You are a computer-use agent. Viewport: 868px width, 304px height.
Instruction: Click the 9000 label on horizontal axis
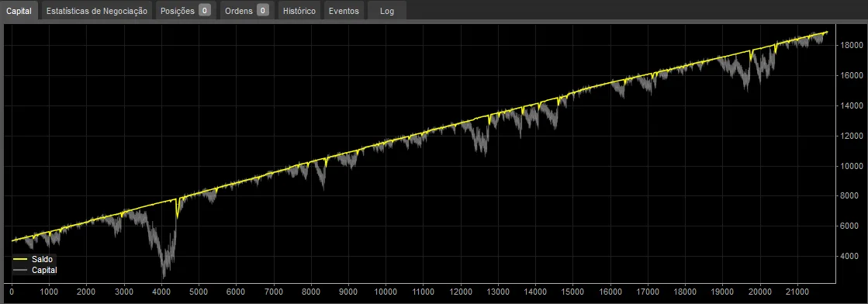pos(348,292)
